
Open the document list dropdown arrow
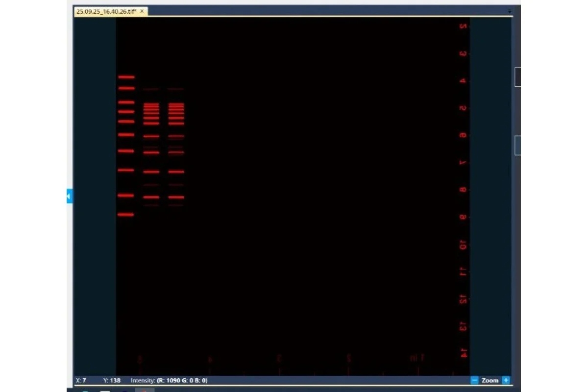click(510, 11)
